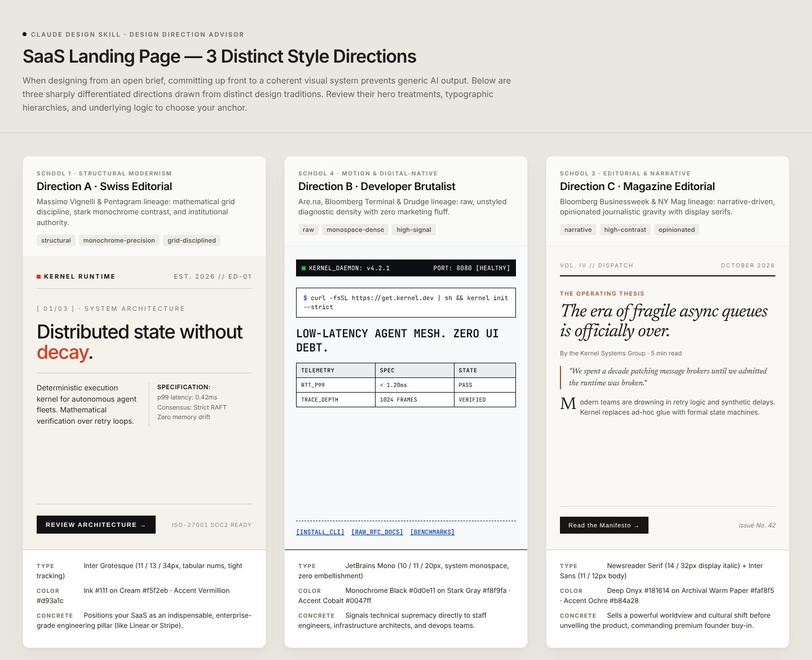Click the 'opinionated' tag chip

click(x=677, y=230)
